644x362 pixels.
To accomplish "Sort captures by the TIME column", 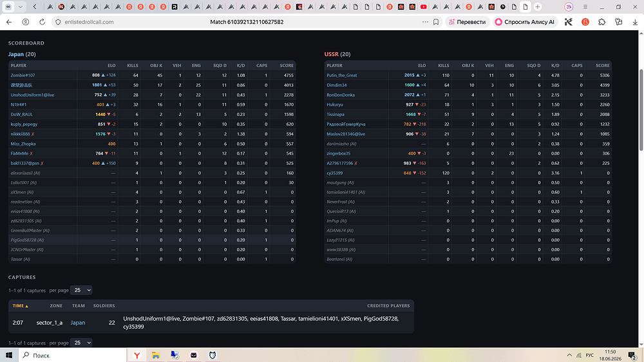I will [x=20, y=306].
